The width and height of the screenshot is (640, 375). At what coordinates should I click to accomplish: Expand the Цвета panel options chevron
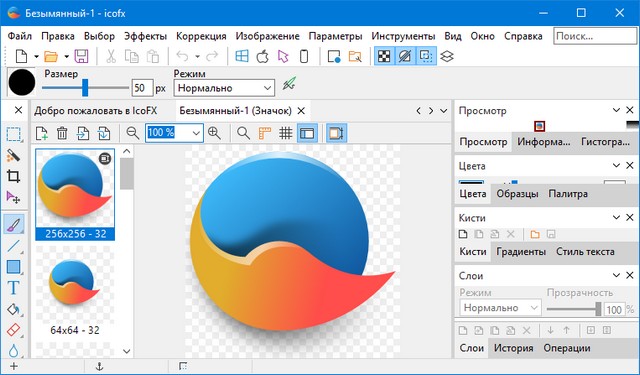coord(616,166)
